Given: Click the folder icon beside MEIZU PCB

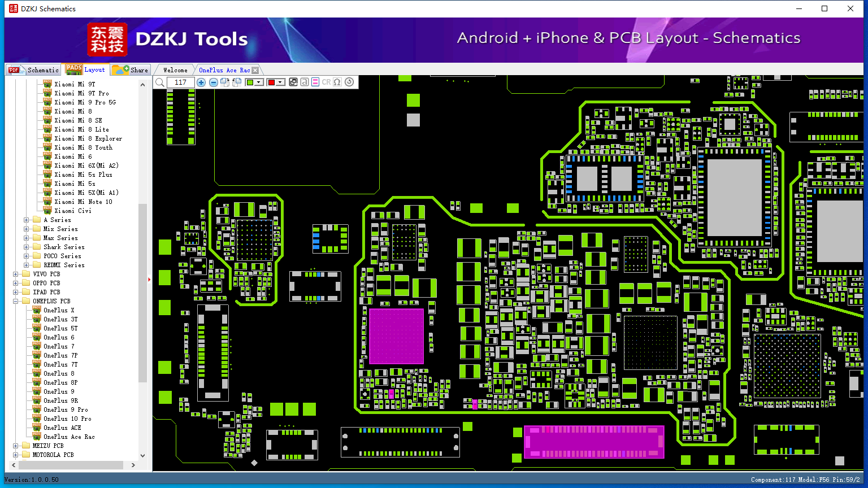Looking at the screenshot, I should coord(26,446).
